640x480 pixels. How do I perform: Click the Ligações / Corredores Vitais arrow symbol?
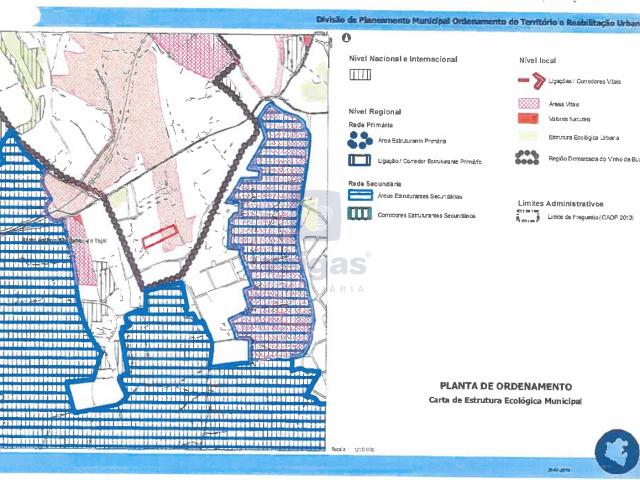(x=532, y=81)
